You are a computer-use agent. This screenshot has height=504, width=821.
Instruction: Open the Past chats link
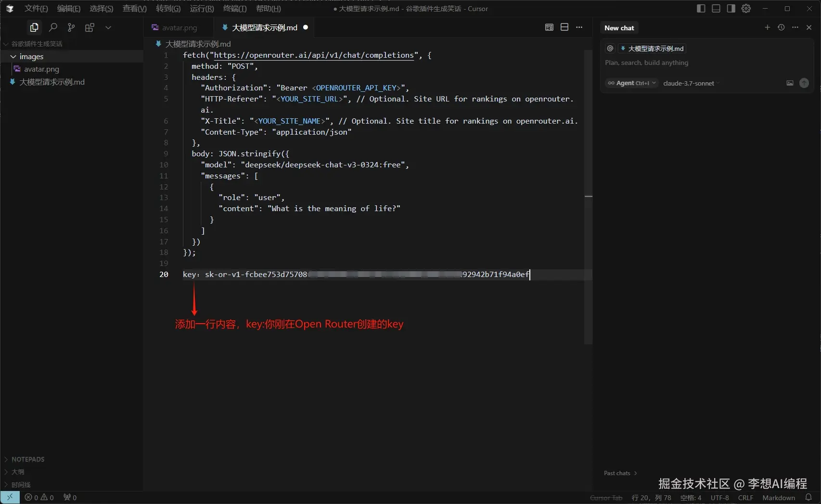click(x=620, y=473)
